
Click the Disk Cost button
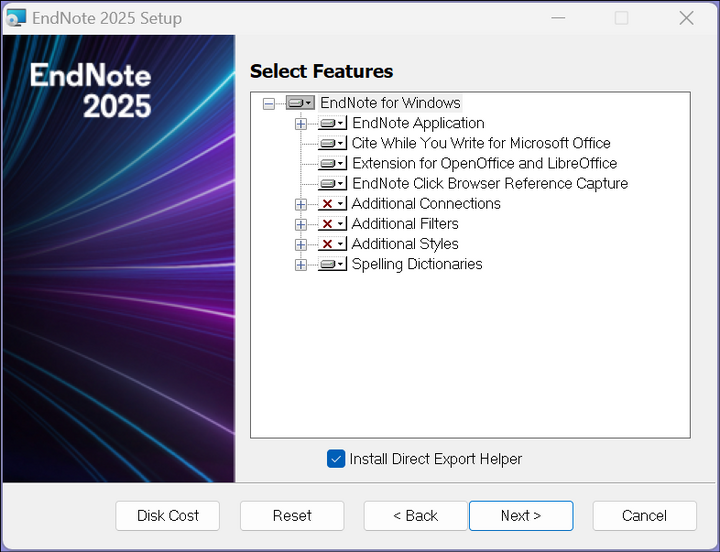168,516
